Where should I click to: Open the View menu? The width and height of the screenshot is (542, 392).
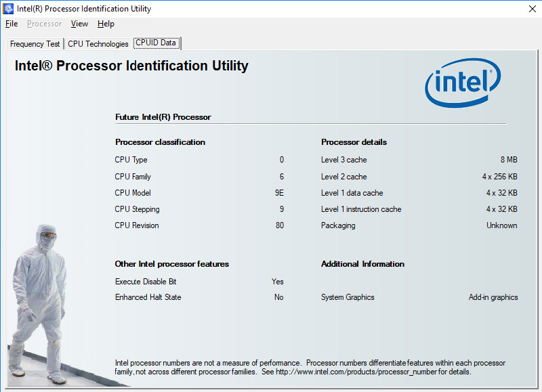coord(79,24)
